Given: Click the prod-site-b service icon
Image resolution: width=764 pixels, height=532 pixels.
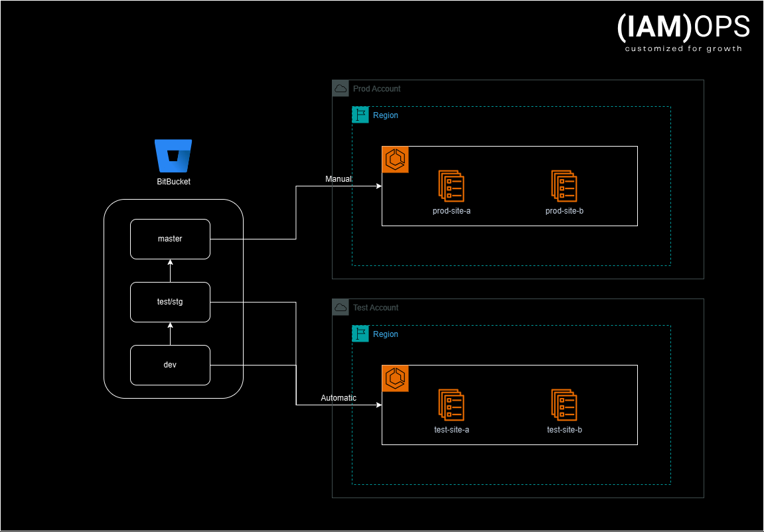Looking at the screenshot, I should [x=564, y=186].
